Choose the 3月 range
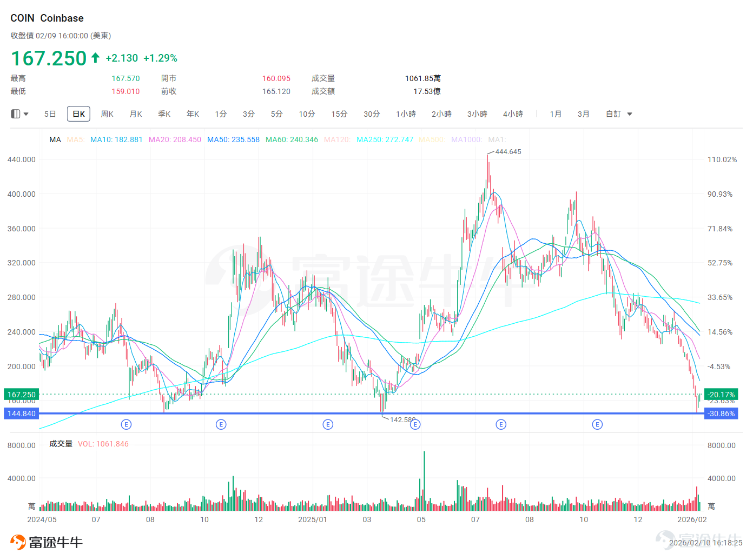This screenshot has height=560, width=753. pos(583,114)
